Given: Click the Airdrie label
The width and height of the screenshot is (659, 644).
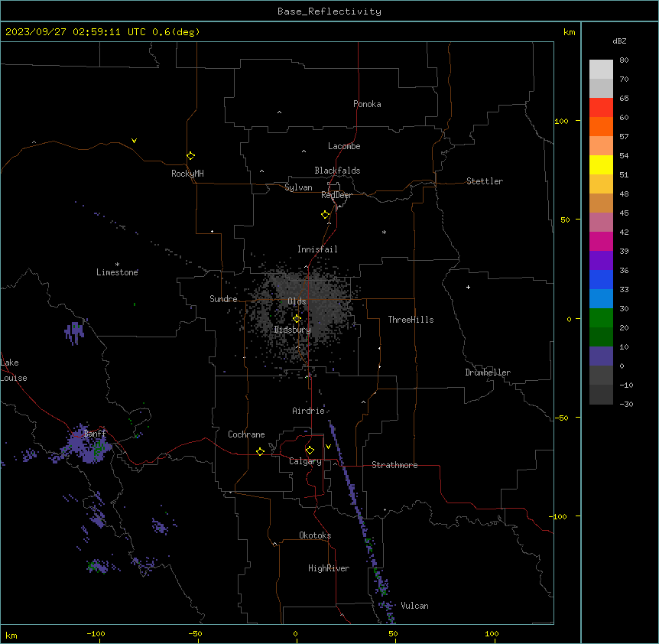Looking at the screenshot, I should tap(309, 411).
